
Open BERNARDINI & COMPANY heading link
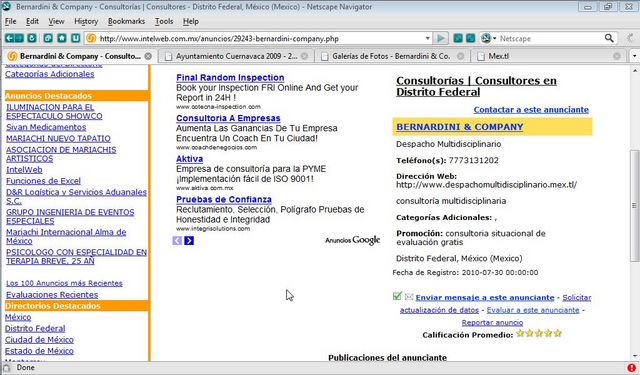[x=460, y=127]
